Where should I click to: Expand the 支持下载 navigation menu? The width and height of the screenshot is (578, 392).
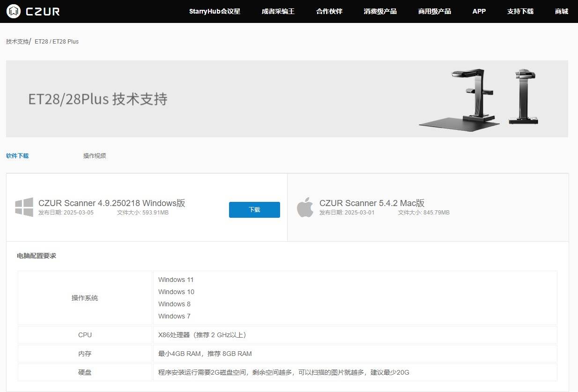[520, 11]
